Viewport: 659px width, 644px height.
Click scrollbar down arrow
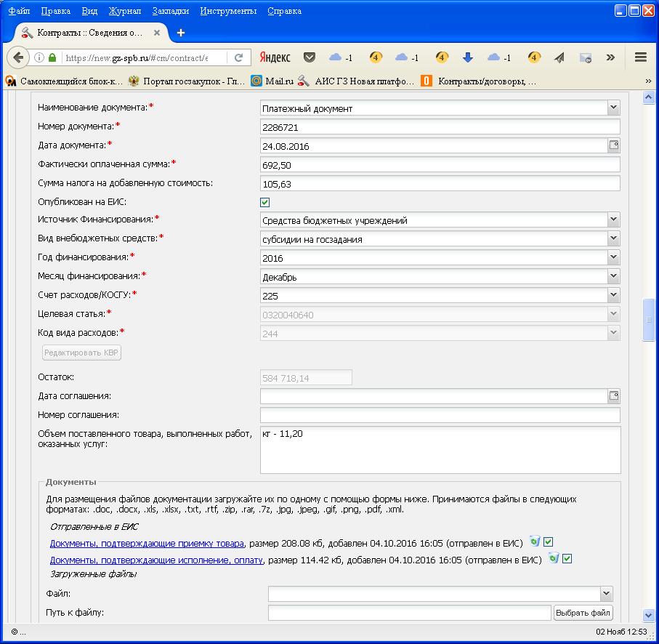pos(649,615)
